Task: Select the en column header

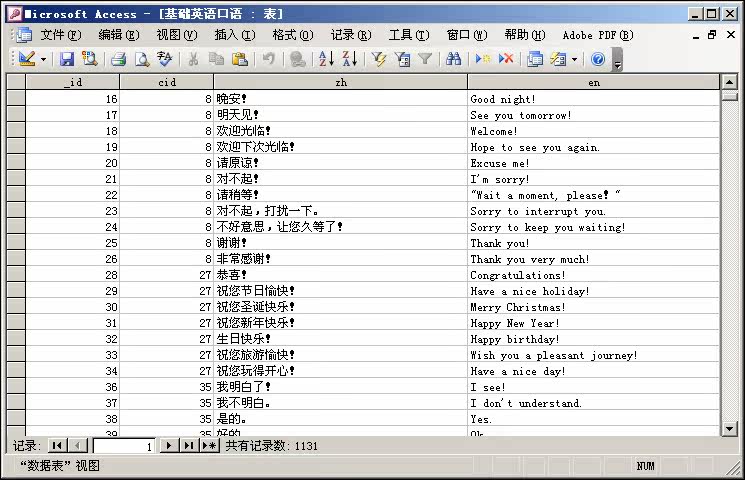Action: (594, 82)
